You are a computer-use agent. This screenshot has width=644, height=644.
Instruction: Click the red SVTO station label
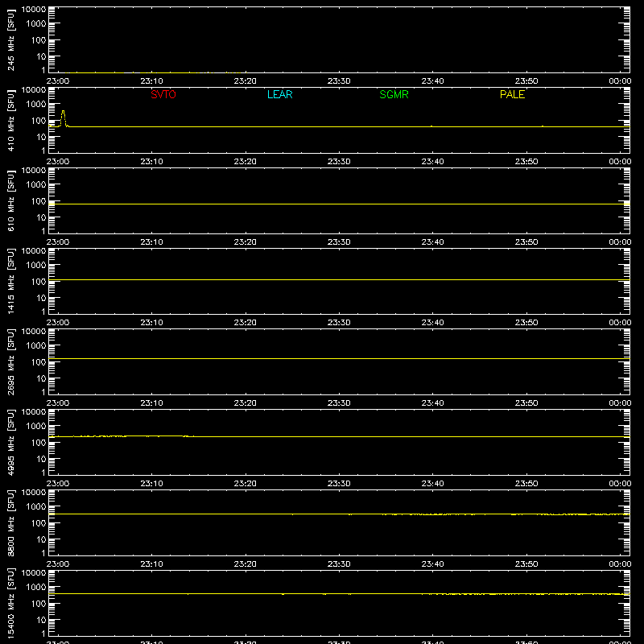click(163, 94)
